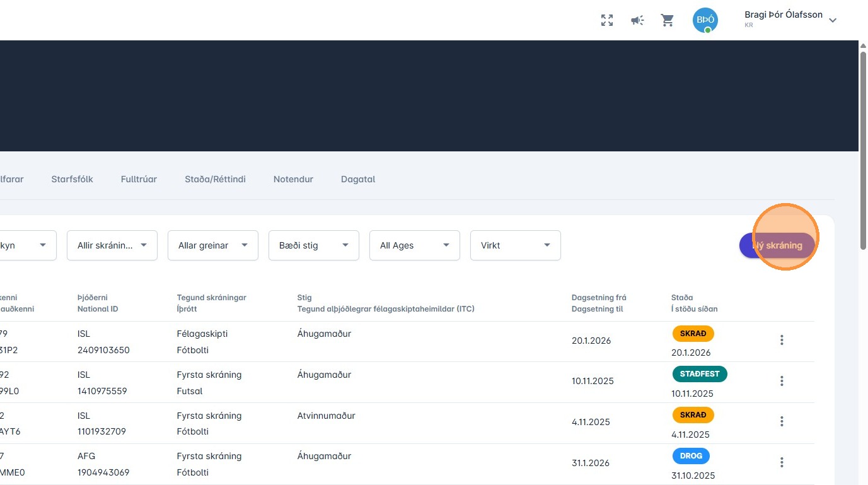Open the row menu for 31.1.2026 registration

(782, 462)
